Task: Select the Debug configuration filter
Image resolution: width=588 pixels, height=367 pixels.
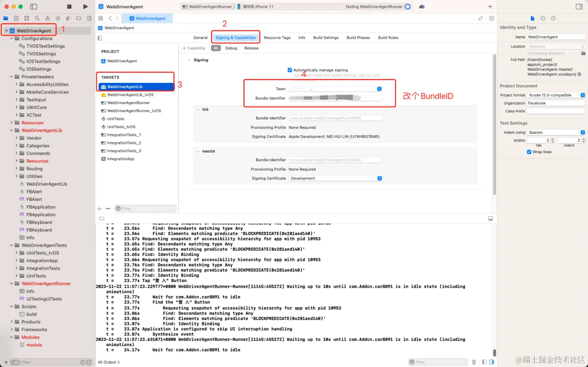Action: click(231, 48)
